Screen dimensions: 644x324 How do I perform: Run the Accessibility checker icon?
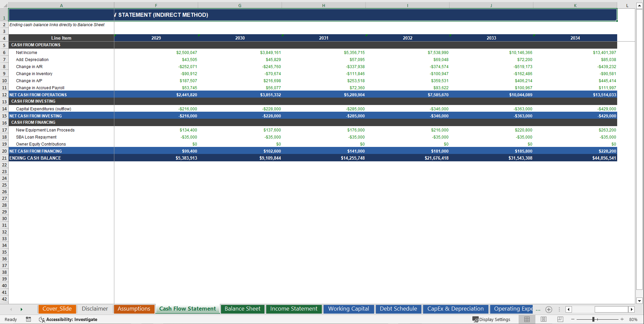pos(42,319)
